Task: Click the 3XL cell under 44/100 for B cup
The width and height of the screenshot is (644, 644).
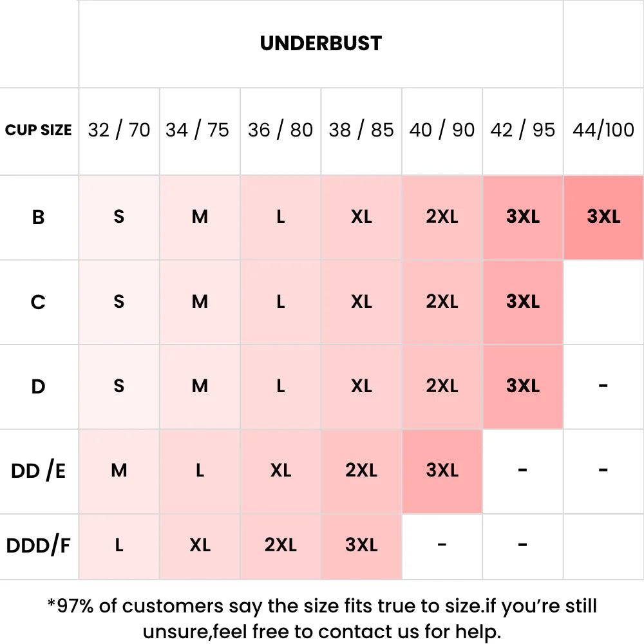Action: [x=603, y=217]
